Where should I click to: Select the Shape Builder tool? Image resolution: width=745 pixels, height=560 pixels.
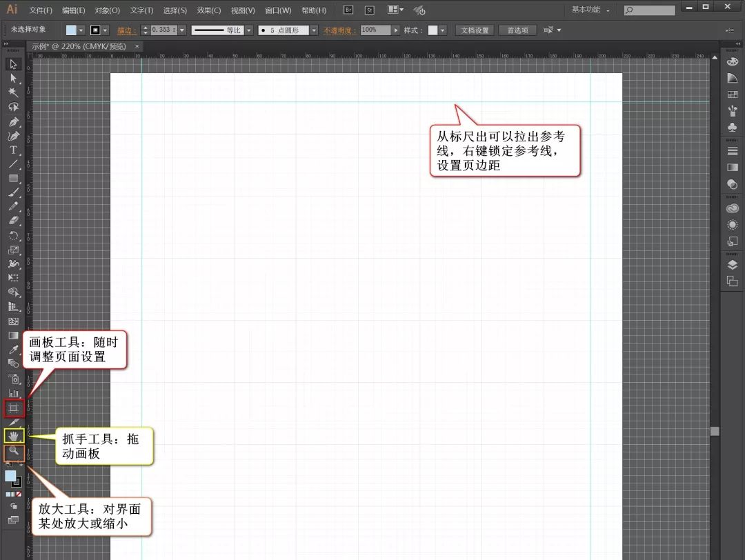tap(13, 292)
